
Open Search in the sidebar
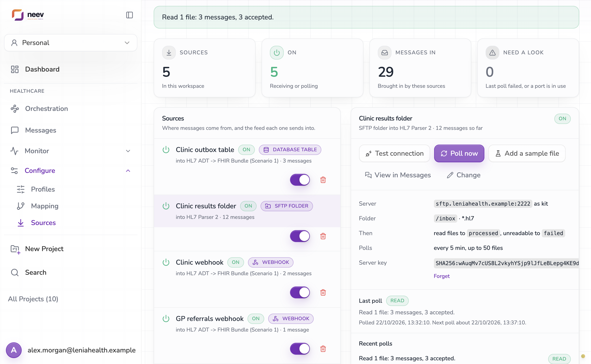pos(71,273)
